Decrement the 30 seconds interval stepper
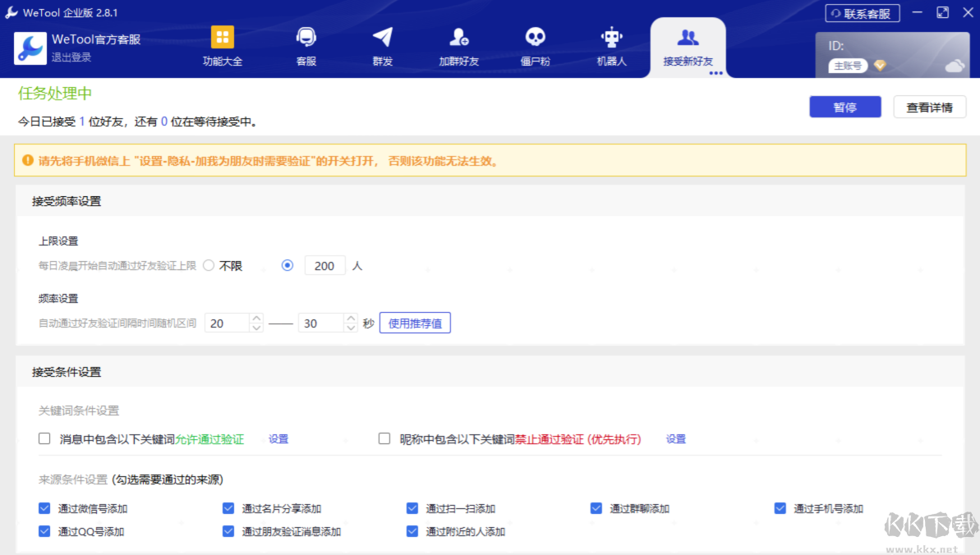Image resolution: width=980 pixels, height=555 pixels. [350, 327]
